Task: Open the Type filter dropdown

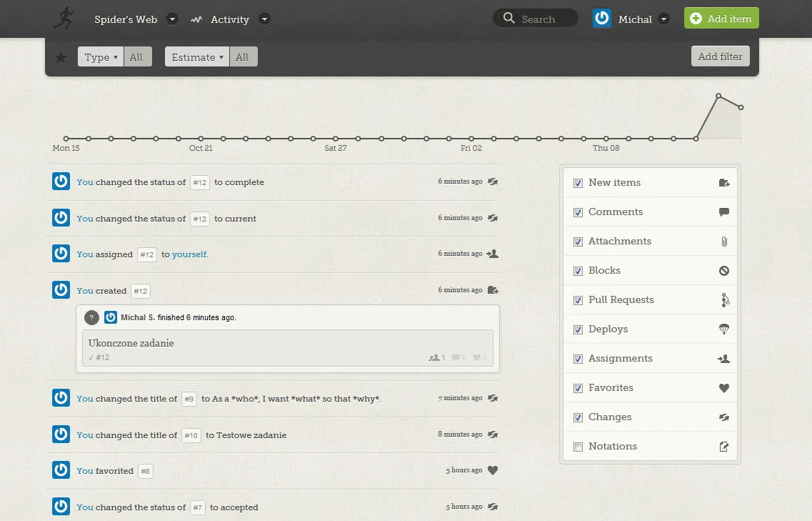Action: pyautogui.click(x=101, y=57)
